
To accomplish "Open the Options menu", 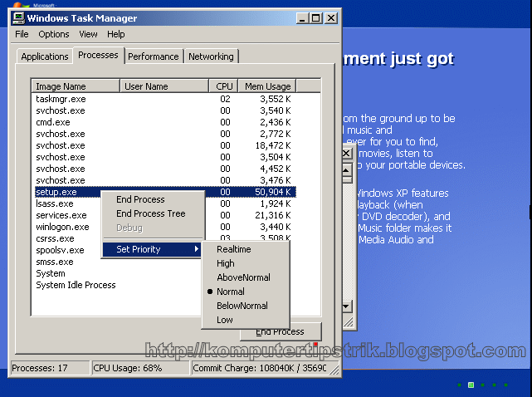I will pyautogui.click(x=54, y=34).
